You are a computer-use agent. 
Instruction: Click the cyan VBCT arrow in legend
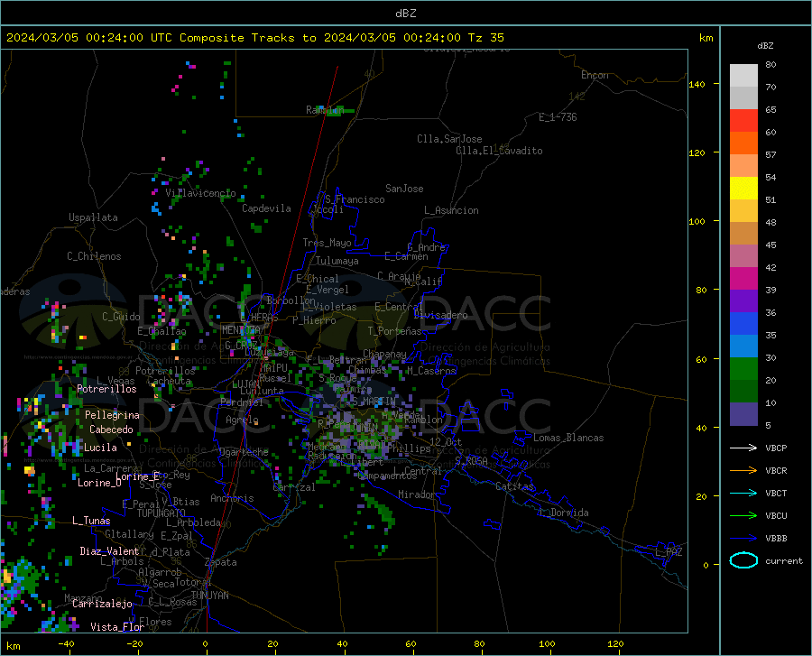pyautogui.click(x=743, y=493)
